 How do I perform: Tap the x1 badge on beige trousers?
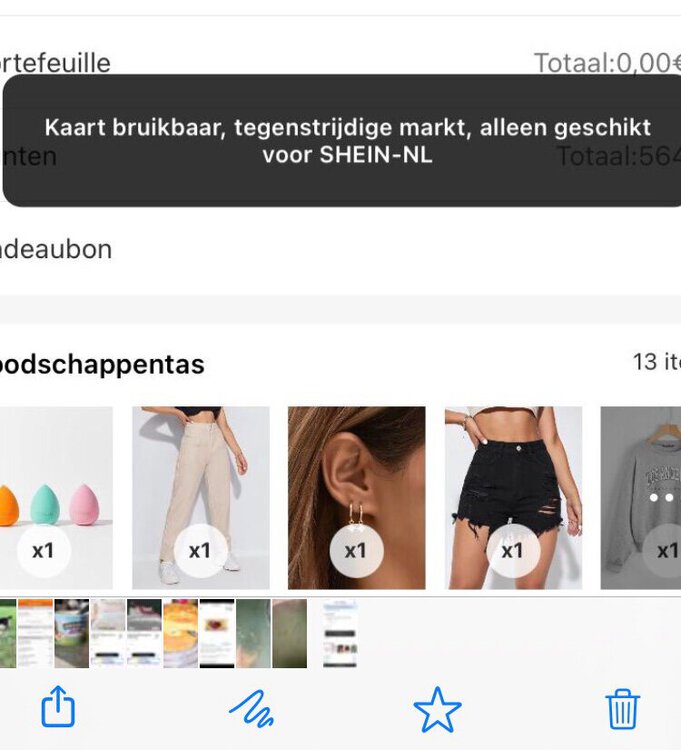click(200, 551)
